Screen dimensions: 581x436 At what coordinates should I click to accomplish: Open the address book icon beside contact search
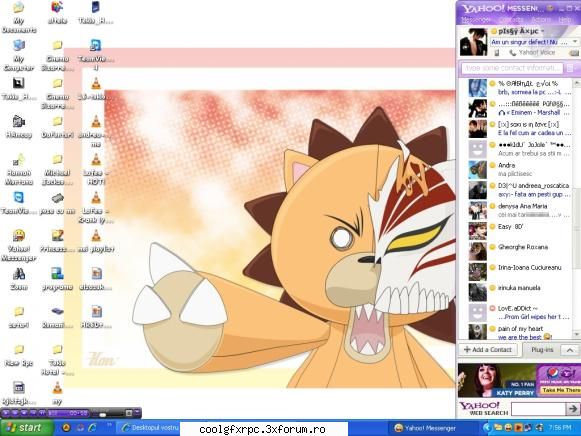coord(571,68)
